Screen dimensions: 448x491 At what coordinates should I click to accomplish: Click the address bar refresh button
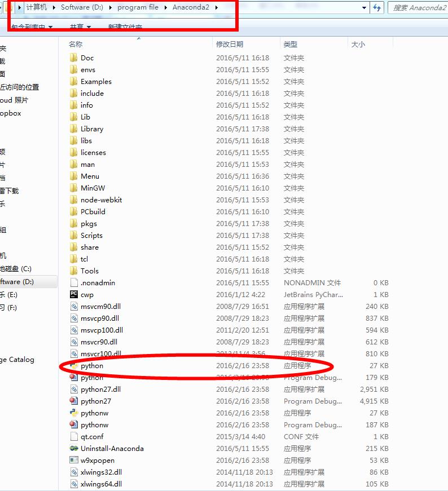tap(377, 7)
